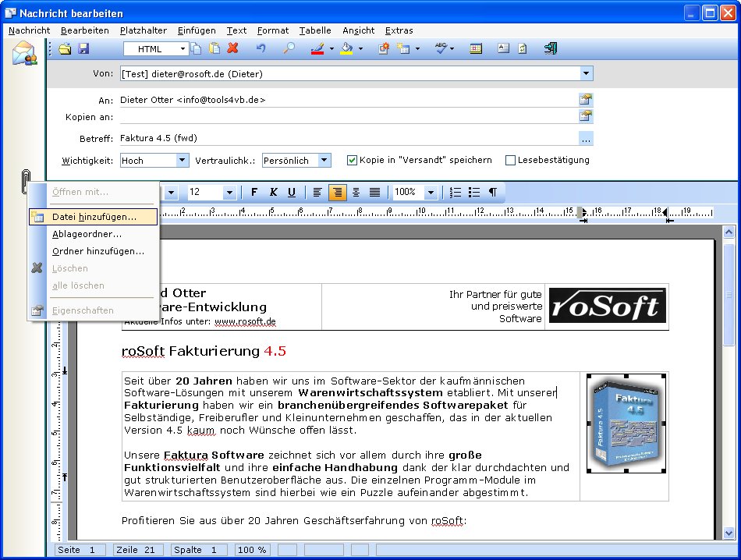Click the save (floppy disk) toolbar icon
Viewport: 741px width, 560px height.
[83, 48]
